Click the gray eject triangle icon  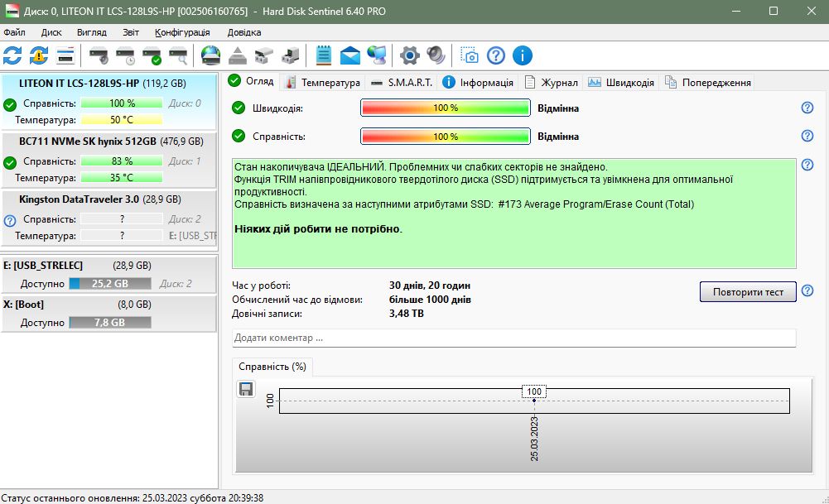pos(238,55)
